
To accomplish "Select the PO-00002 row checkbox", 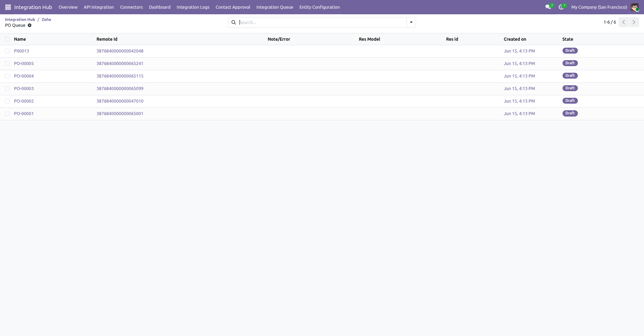I will point(7,101).
